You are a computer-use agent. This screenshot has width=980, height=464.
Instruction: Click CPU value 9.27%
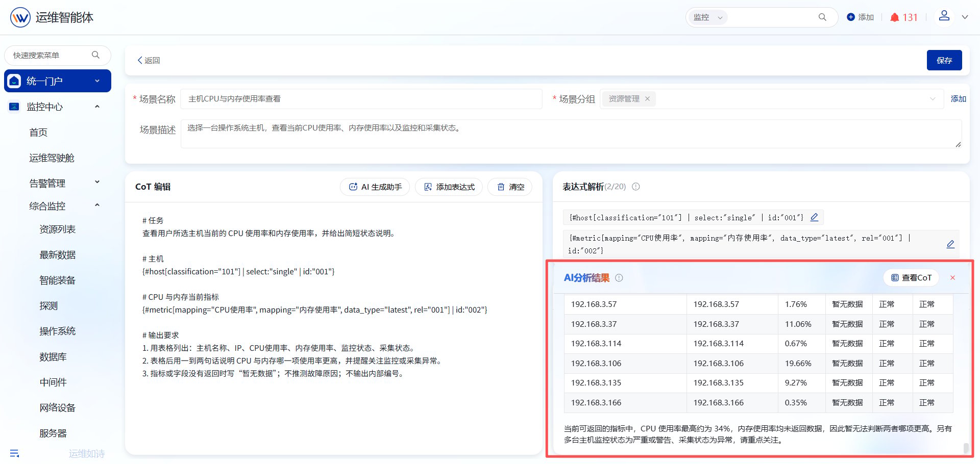tap(796, 383)
